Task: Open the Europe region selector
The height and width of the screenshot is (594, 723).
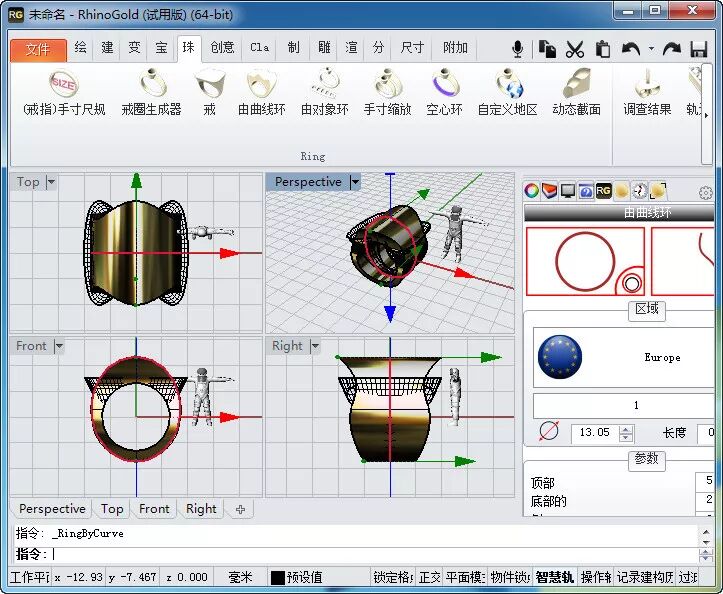Action: click(624, 357)
